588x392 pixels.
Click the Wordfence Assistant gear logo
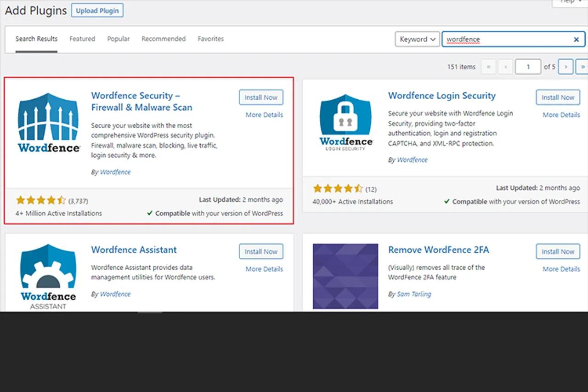(48, 277)
